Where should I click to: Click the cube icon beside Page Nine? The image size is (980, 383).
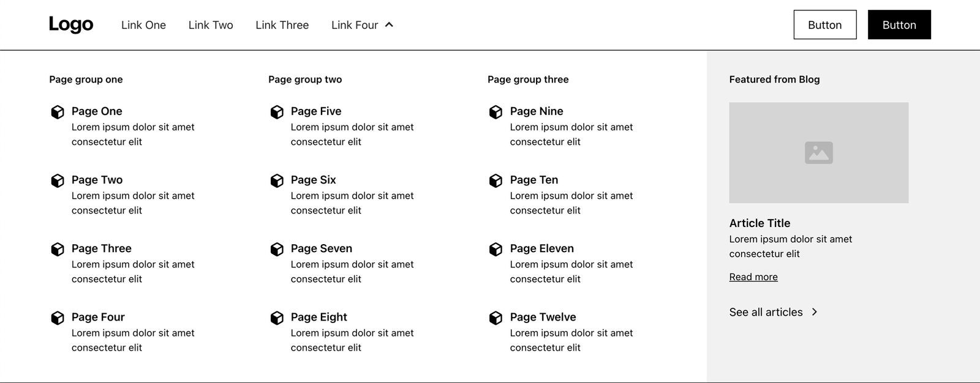[496, 112]
